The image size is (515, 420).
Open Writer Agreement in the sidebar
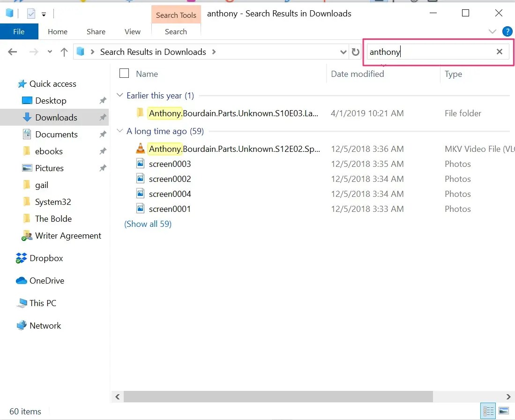[68, 236]
